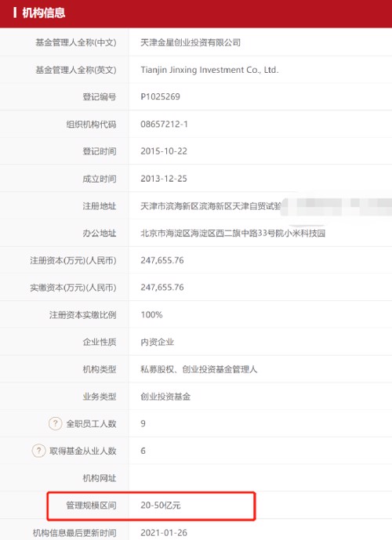Click 业务类型 value 创业投资基金
Image resolution: width=392 pixels, height=540 pixels.
165,397
